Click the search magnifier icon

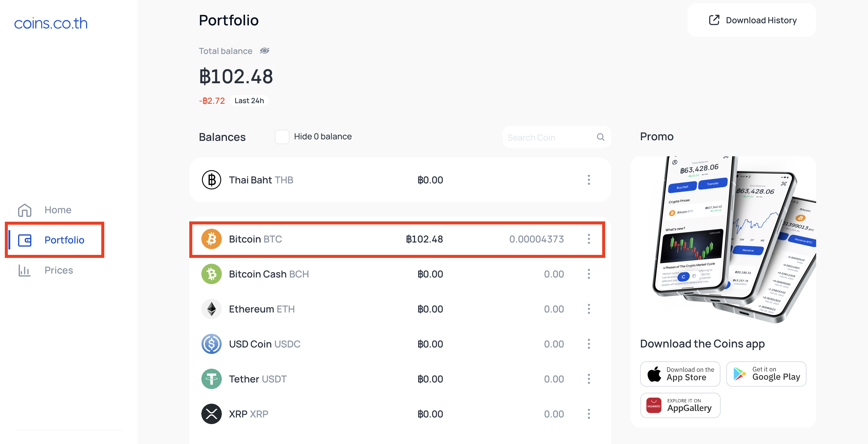click(600, 137)
